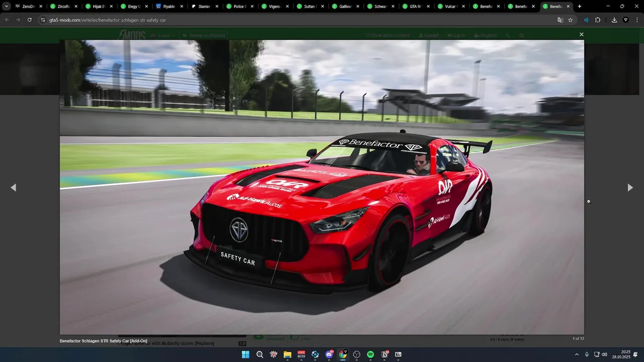Switch to the GTA IV tab
Screen dimensions: 644x362
[x=416, y=7]
